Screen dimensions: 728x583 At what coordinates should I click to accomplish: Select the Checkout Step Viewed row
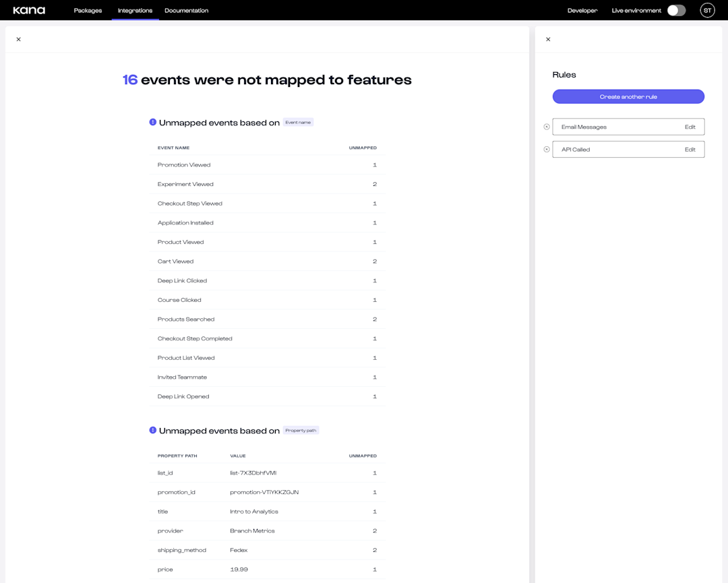(268, 204)
